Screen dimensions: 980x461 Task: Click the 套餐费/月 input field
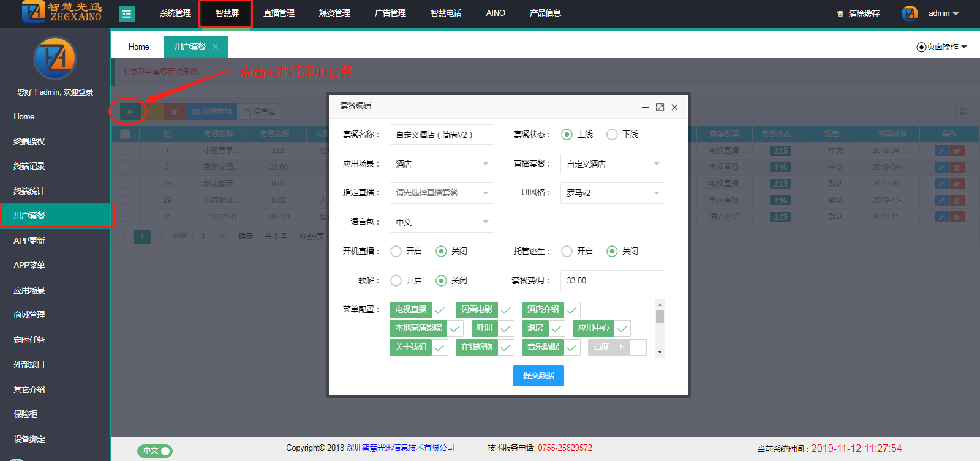pyautogui.click(x=612, y=280)
